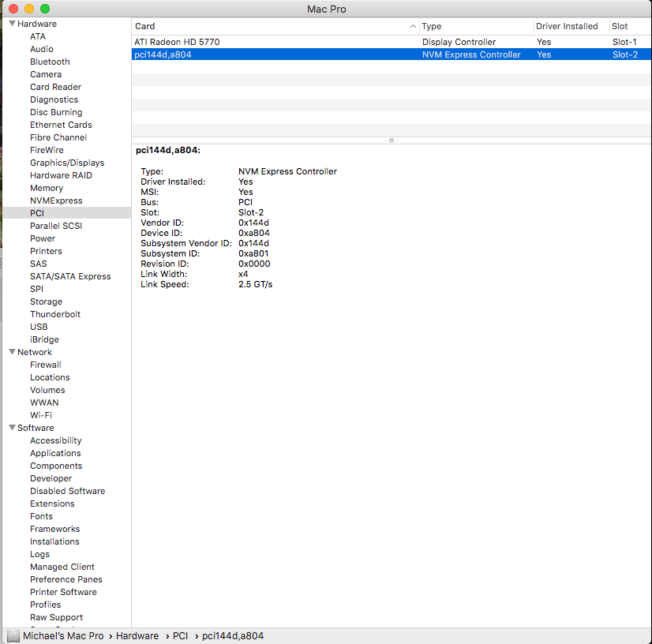
Task: Select Ethernet Cards in the sidebar
Action: pyautogui.click(x=61, y=125)
